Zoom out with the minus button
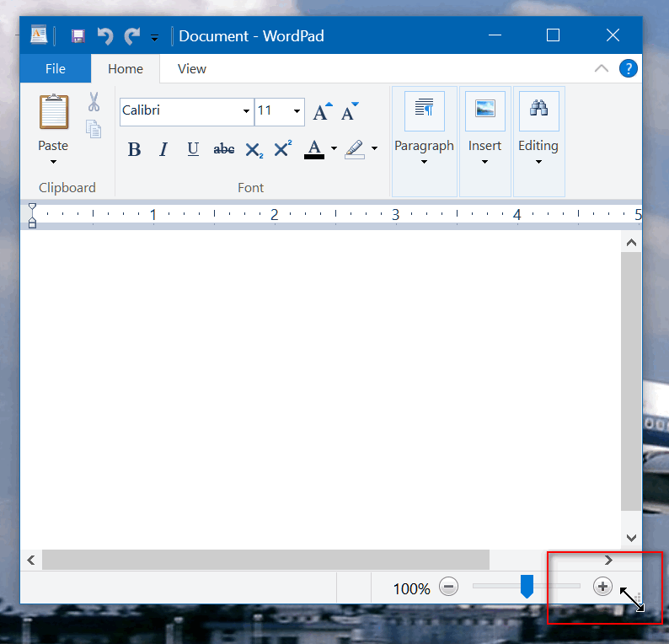Viewport: 669px width, 644px height. tap(448, 587)
